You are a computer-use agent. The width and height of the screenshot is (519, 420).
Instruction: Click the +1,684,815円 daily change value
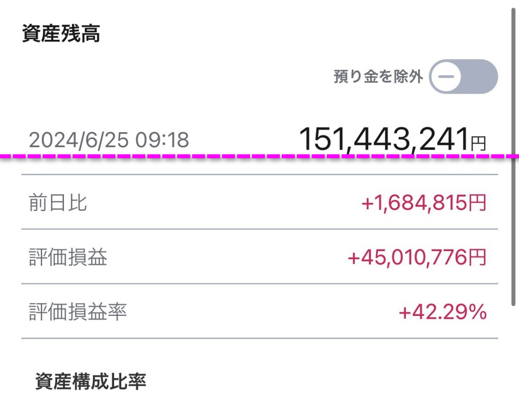(424, 203)
